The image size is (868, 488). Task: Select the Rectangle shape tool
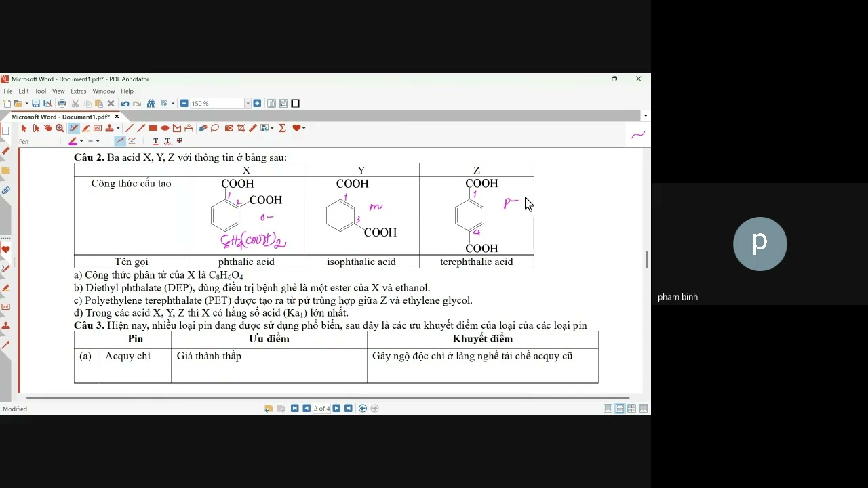point(153,128)
